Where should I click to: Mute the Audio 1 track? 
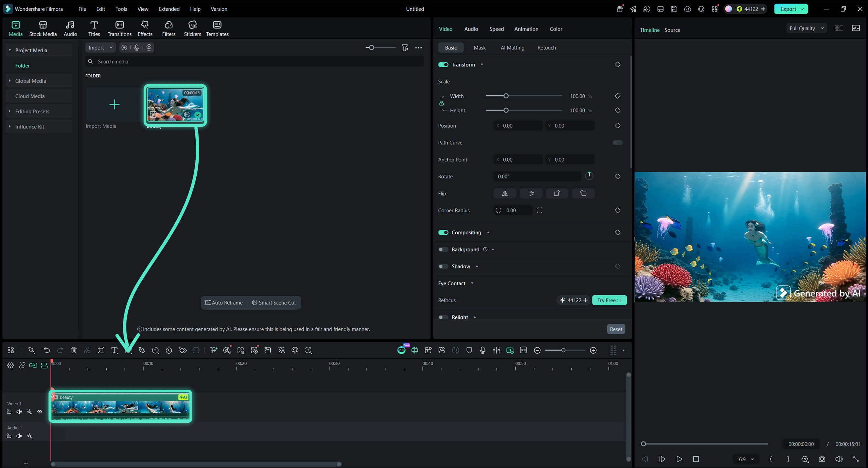point(19,436)
